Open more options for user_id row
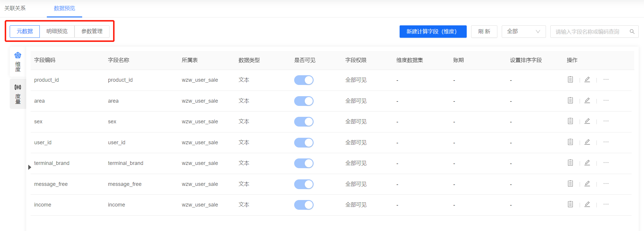 [x=606, y=142]
